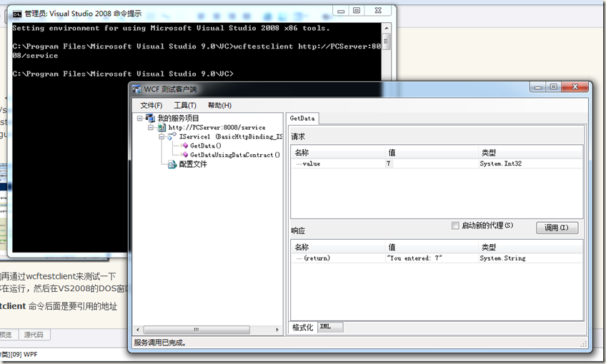
Task: Click the 我的服务项目 computer icon
Action: coord(150,118)
